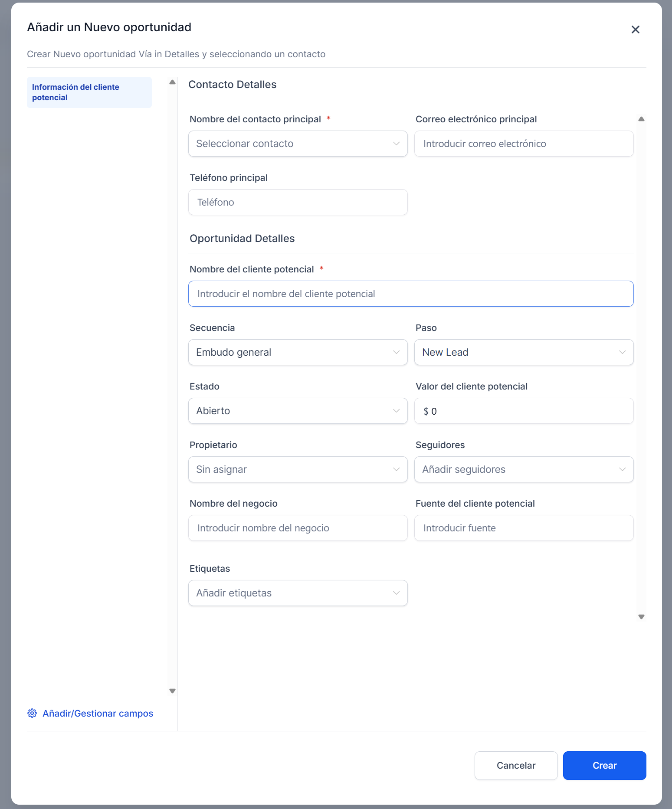
Task: Open the Paso New Lead dropdown
Action: click(x=524, y=352)
